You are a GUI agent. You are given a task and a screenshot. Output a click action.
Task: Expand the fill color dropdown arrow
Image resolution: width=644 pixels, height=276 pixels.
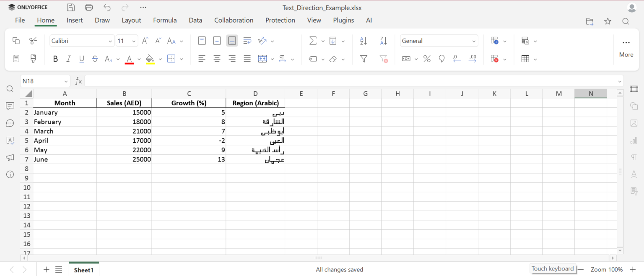pos(160,59)
